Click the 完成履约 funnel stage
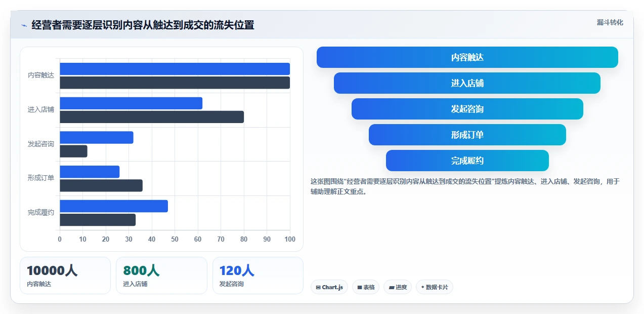The image size is (644, 314). [x=467, y=161]
